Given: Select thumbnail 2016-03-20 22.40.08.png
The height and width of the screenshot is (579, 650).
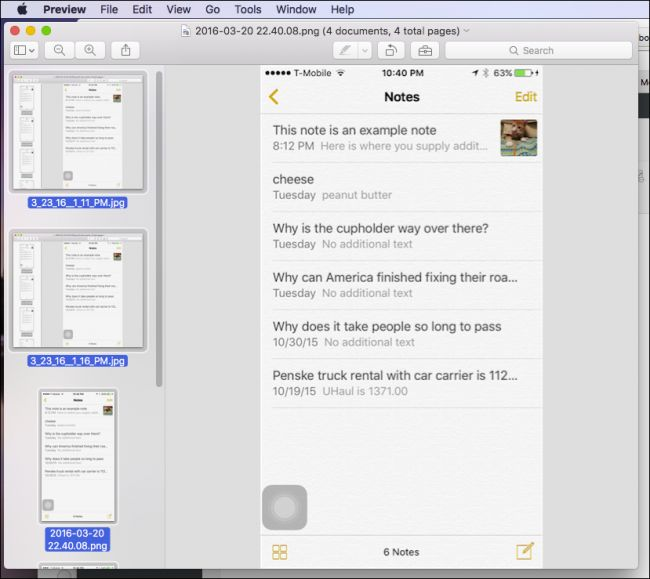Looking at the screenshot, I should coord(78,456).
